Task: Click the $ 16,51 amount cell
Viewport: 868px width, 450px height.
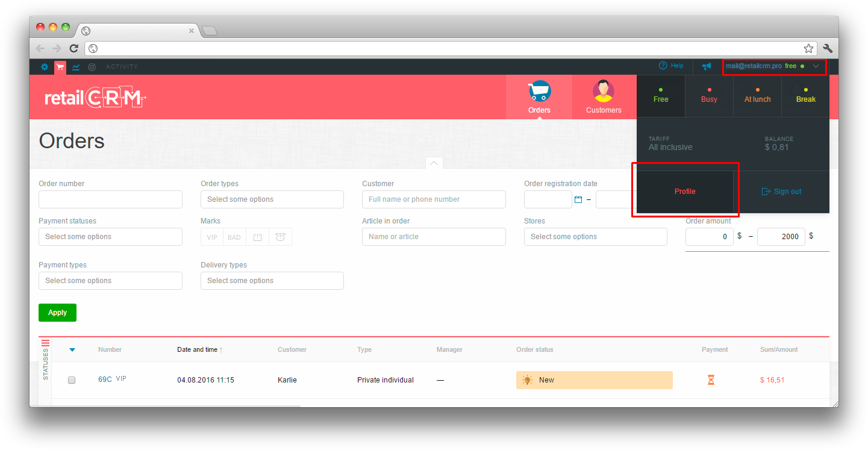Action: click(x=772, y=380)
